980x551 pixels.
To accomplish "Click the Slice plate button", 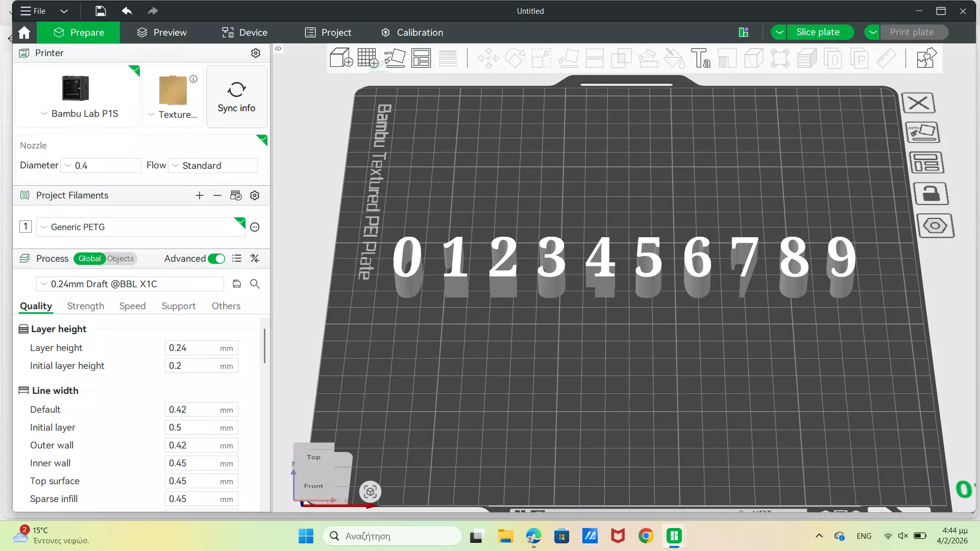I will (820, 32).
